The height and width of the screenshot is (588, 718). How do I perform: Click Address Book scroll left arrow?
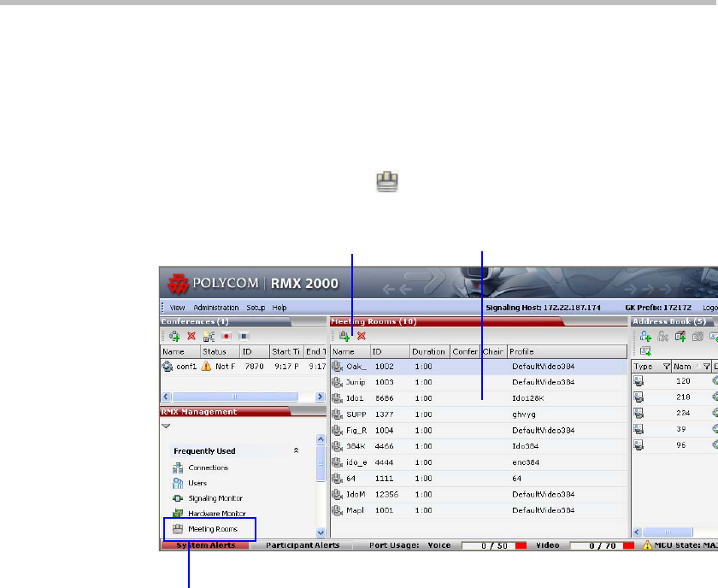(637, 532)
